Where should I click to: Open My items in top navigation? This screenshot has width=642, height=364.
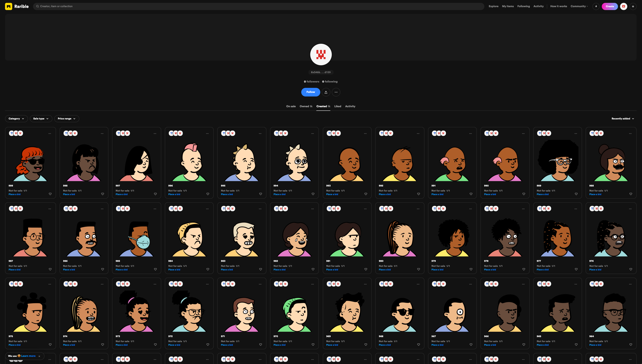(508, 6)
